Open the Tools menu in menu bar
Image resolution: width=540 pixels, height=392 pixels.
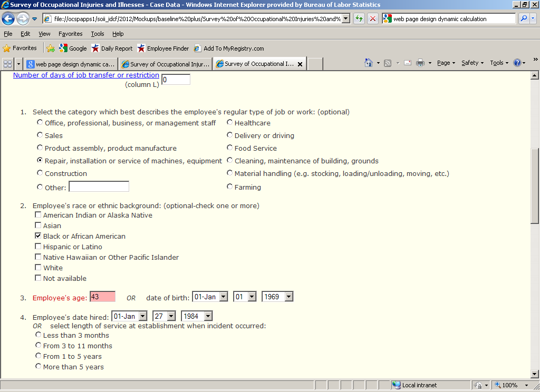(x=97, y=34)
